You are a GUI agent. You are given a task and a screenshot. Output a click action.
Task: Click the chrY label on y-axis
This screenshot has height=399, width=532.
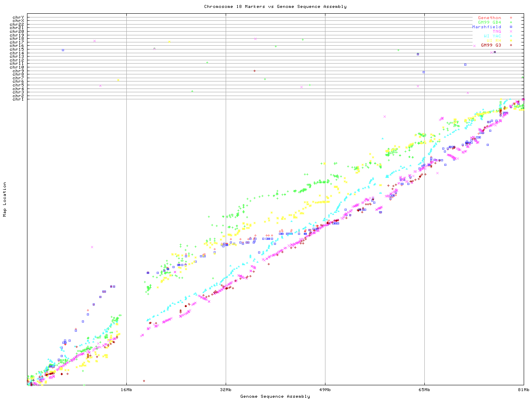pos(18,17)
